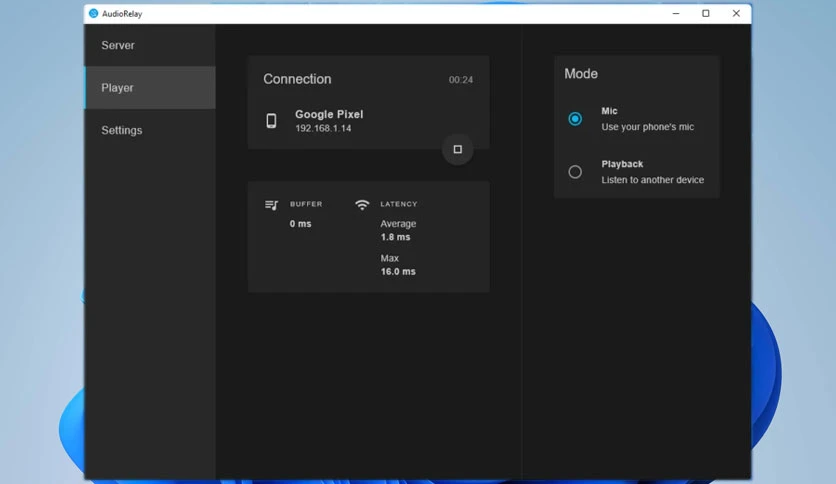Open the Server tab
The image size is (836, 484).
(x=150, y=45)
